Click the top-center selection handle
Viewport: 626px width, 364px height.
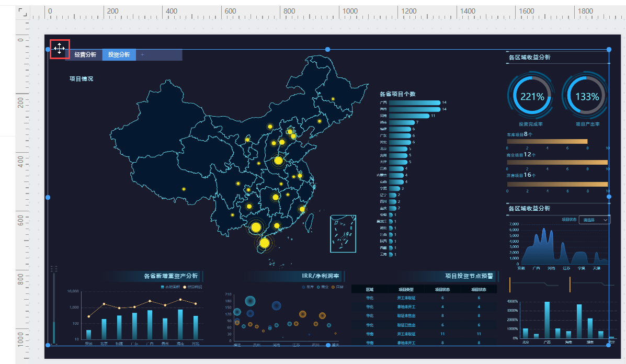[x=328, y=50]
